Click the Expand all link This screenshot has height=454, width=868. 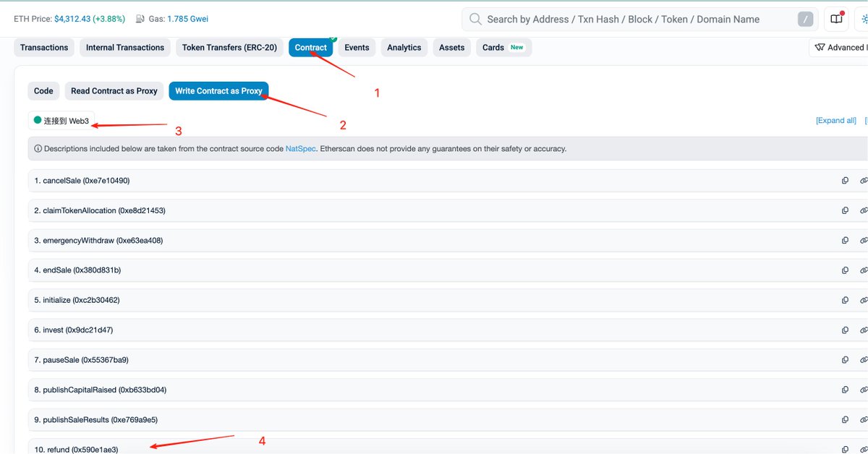click(x=835, y=121)
